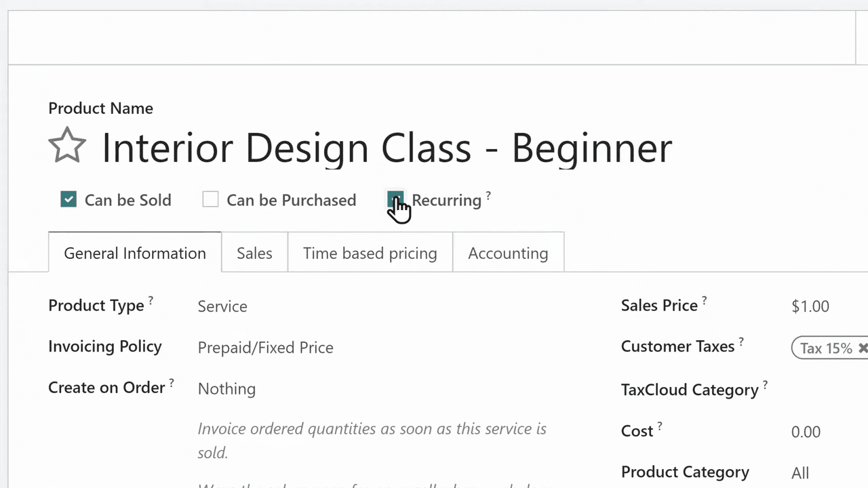Click the Cost help question mark

(x=660, y=426)
